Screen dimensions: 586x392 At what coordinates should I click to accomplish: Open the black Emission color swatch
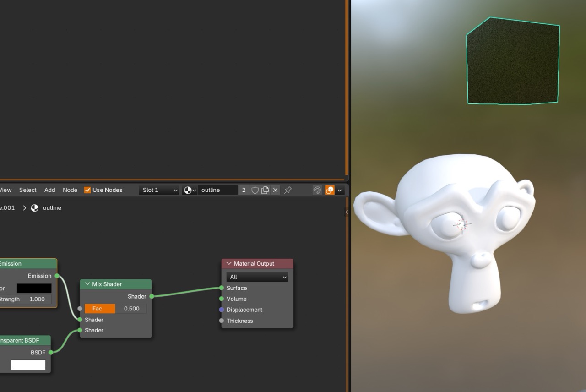click(34, 289)
